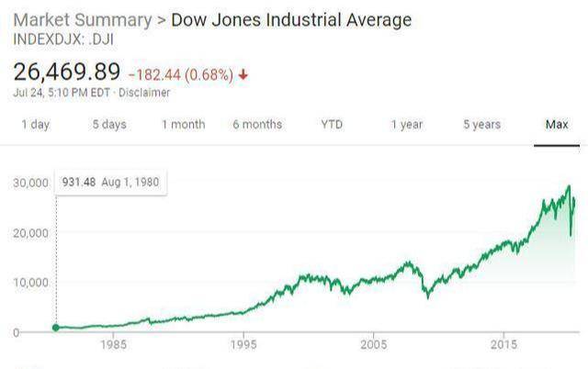Select the 5 days range tab
The image size is (588, 369).
coord(108,125)
